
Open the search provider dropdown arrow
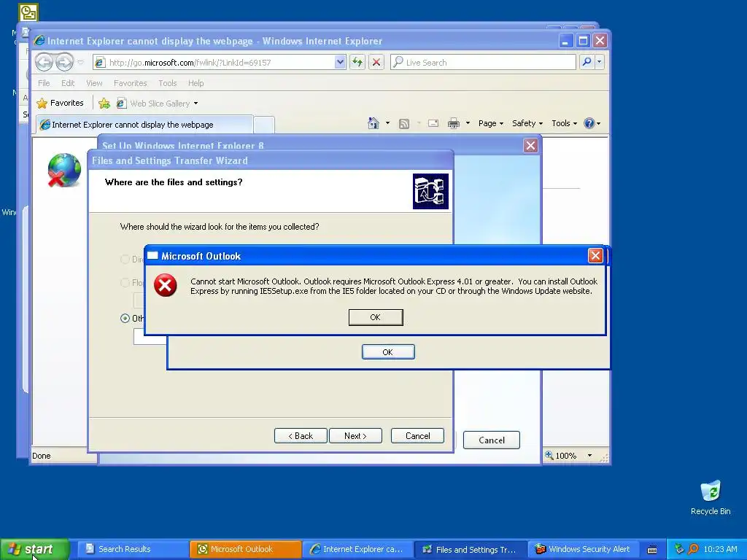[600, 62]
